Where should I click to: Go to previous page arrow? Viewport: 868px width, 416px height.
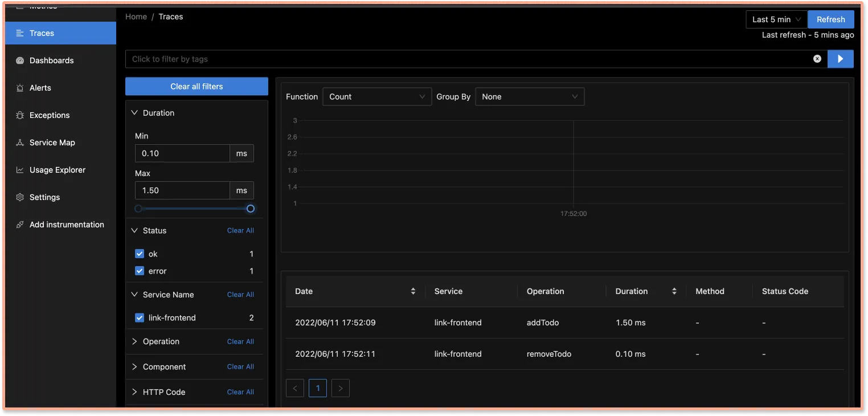295,389
